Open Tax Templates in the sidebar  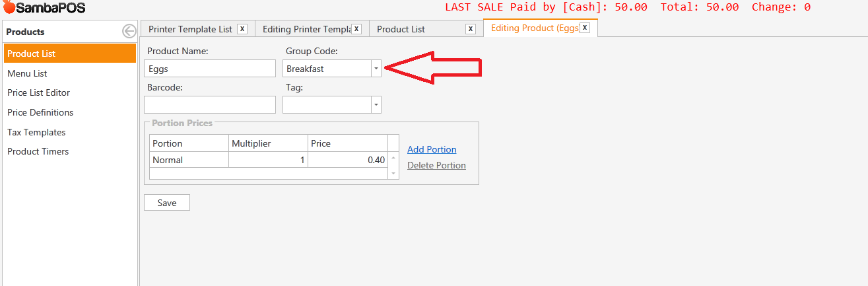36,132
